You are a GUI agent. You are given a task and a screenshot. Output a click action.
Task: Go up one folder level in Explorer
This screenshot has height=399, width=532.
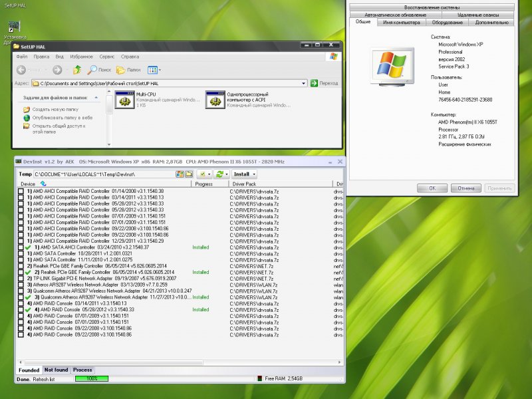pos(77,70)
